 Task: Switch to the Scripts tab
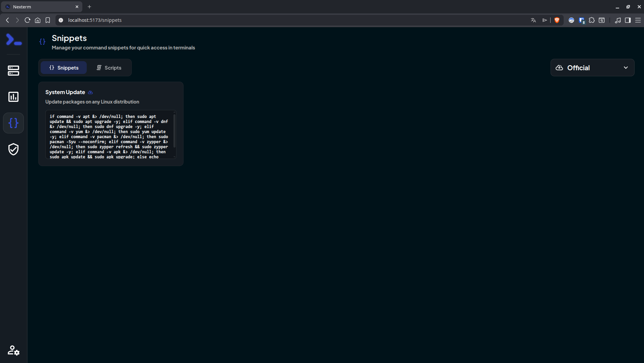(109, 68)
